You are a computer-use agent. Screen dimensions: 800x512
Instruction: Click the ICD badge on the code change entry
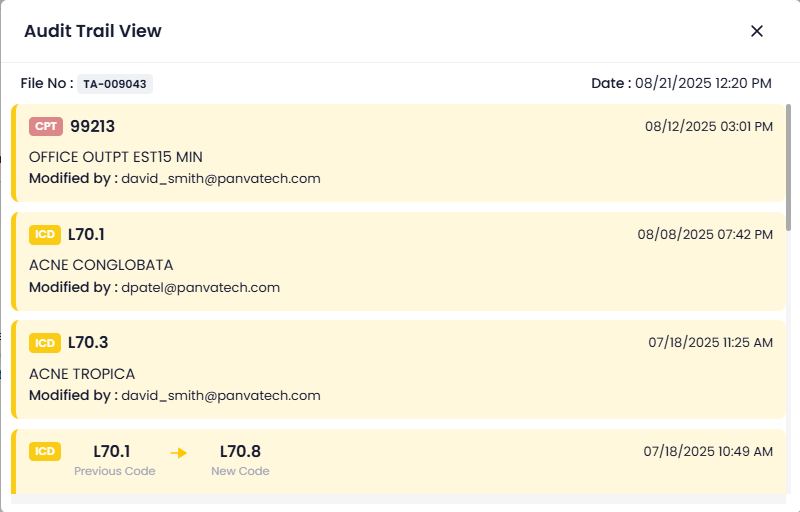[x=45, y=451]
